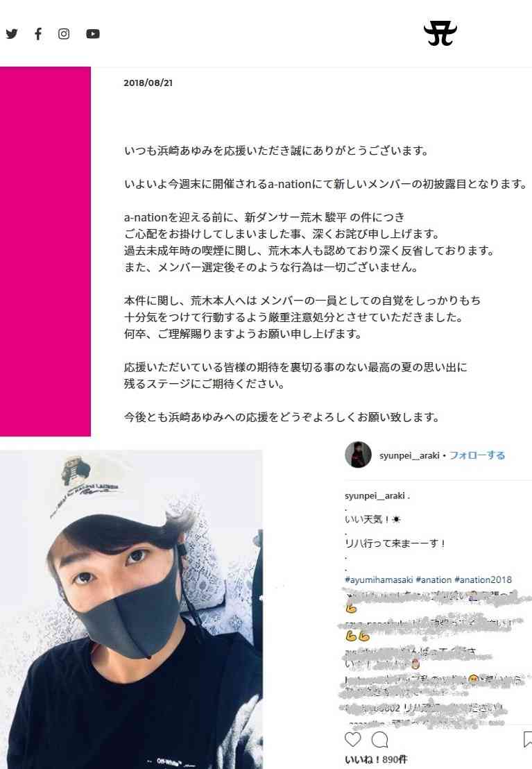The image size is (532, 769).
Task: Open the Twitter social icon
Action: [x=12, y=34]
